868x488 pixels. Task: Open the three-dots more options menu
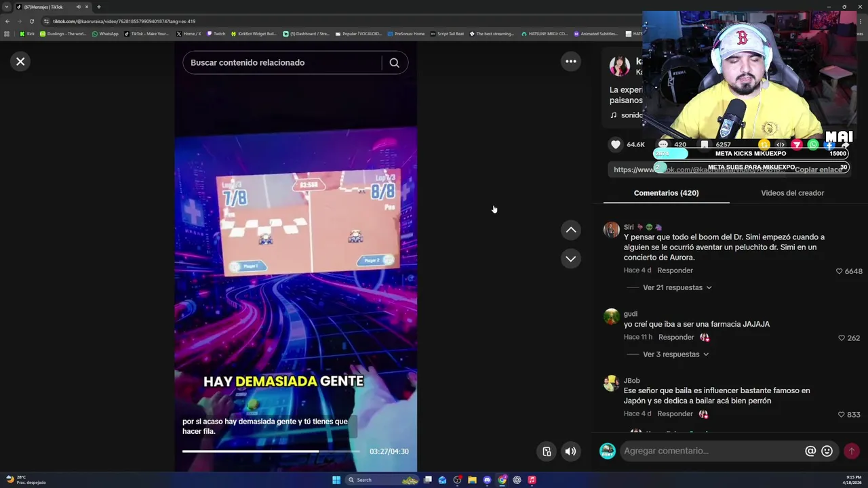[571, 62]
